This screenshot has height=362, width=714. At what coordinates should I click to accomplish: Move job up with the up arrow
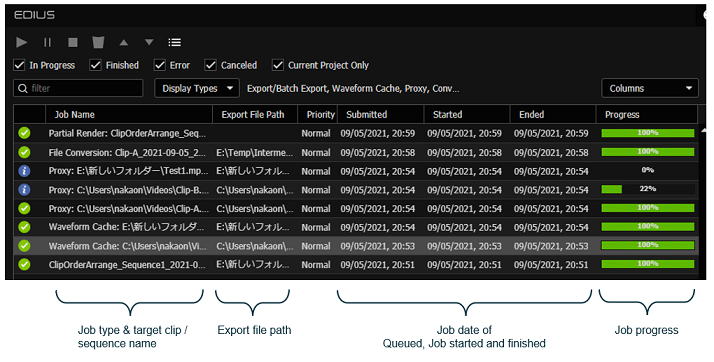(x=123, y=42)
